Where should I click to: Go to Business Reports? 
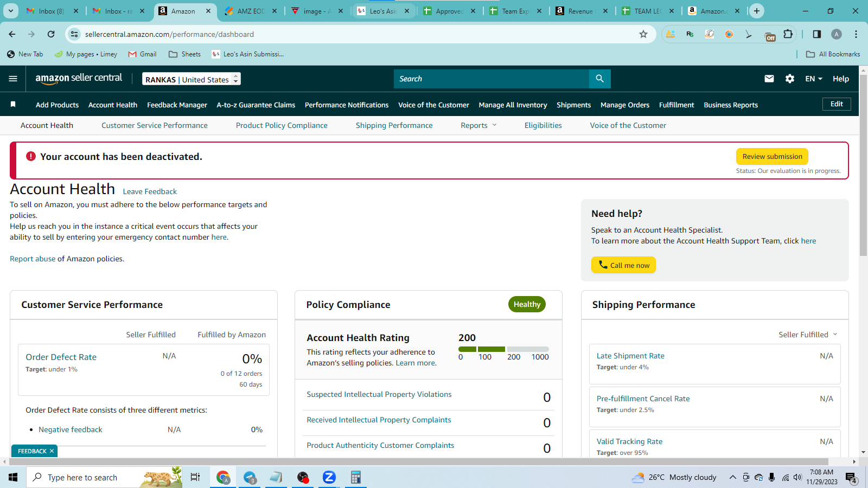coord(731,105)
